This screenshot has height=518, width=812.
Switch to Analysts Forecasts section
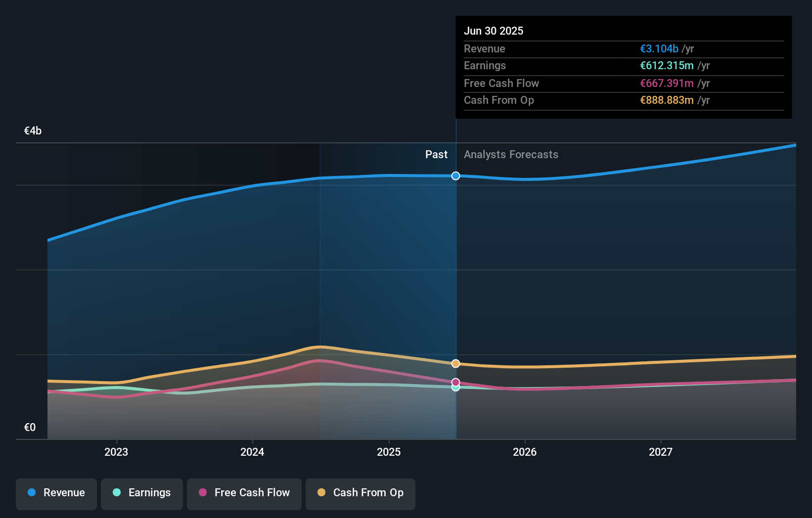[x=511, y=154]
